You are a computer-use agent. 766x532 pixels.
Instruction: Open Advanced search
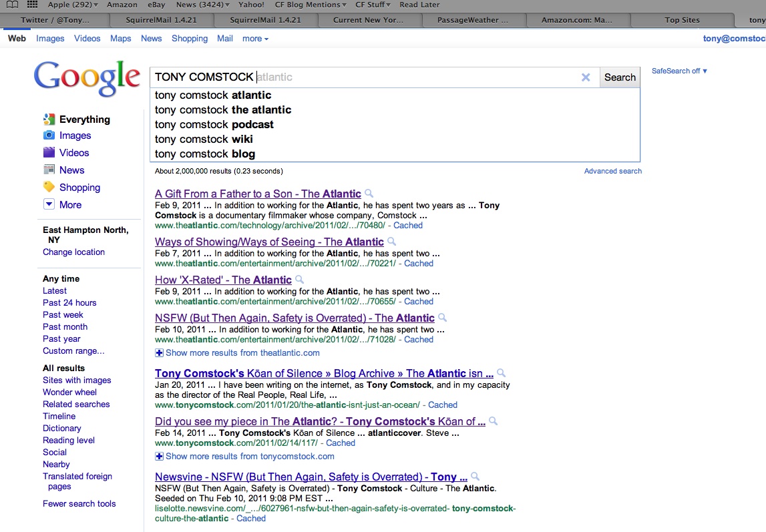(613, 171)
